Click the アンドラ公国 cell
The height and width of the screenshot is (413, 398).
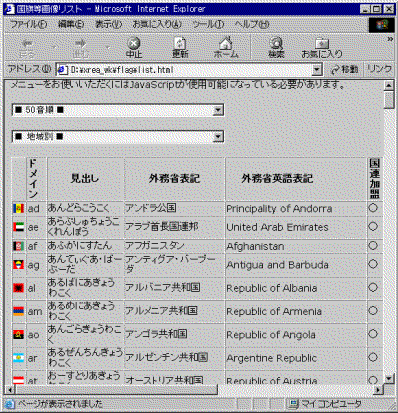(x=174, y=209)
